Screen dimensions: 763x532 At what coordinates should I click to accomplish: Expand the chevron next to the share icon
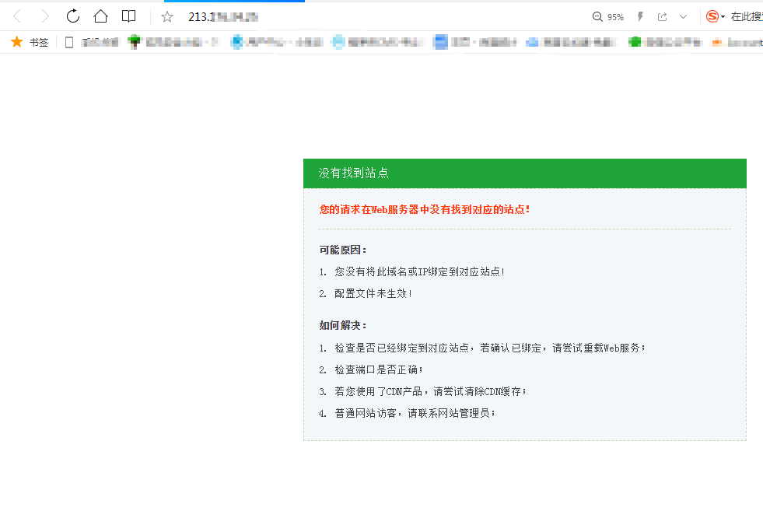(684, 16)
